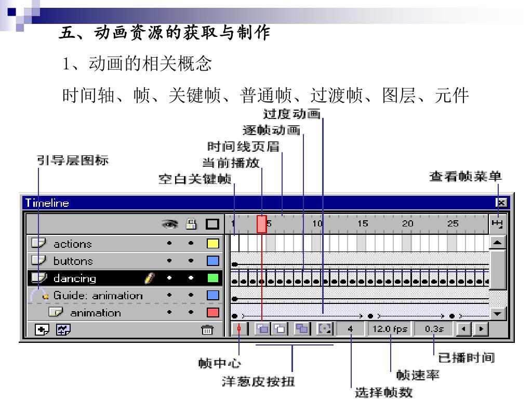Click the vertical scrollbar thumb

pos(497,270)
